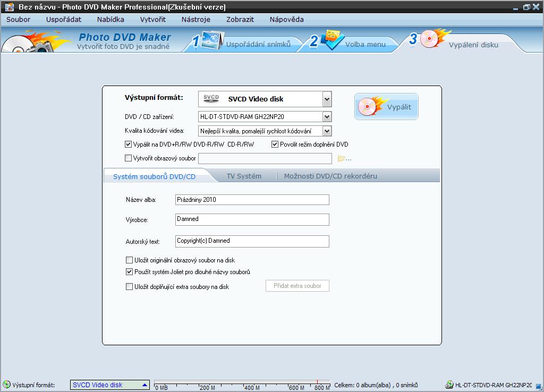Image resolution: width=544 pixels, height=392 pixels.
Task: Click the Autorský text Copyright(c) Damned field
Action: click(x=252, y=241)
